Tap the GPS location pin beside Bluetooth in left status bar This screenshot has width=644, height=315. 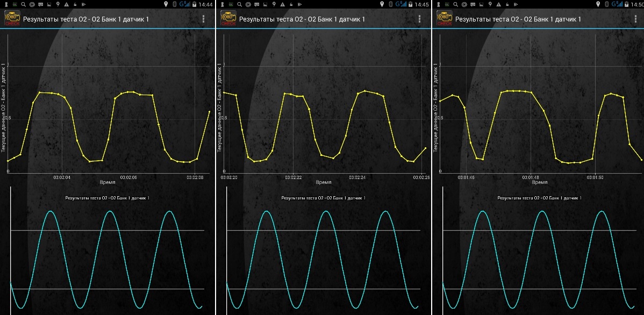(x=166, y=4)
